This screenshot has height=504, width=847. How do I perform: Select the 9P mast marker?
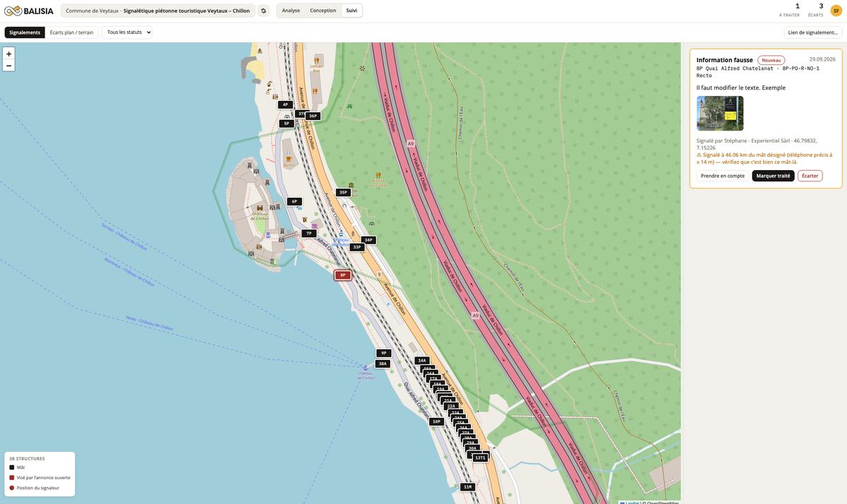pyautogui.click(x=383, y=353)
